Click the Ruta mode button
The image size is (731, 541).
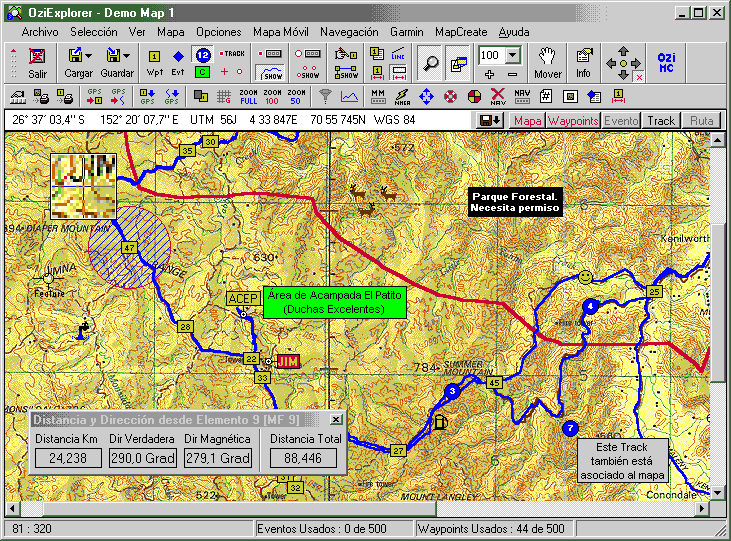[702, 121]
